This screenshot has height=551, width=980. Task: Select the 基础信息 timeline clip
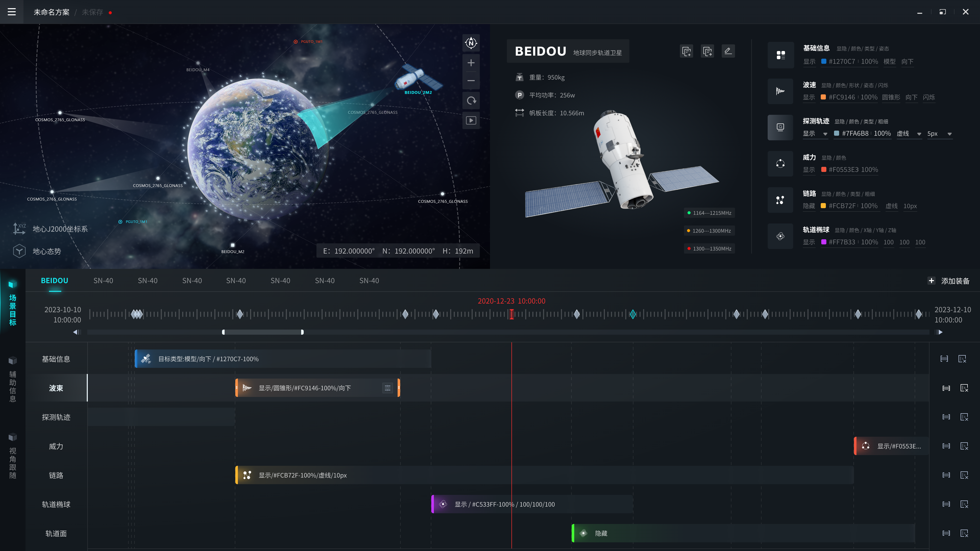[x=283, y=359]
